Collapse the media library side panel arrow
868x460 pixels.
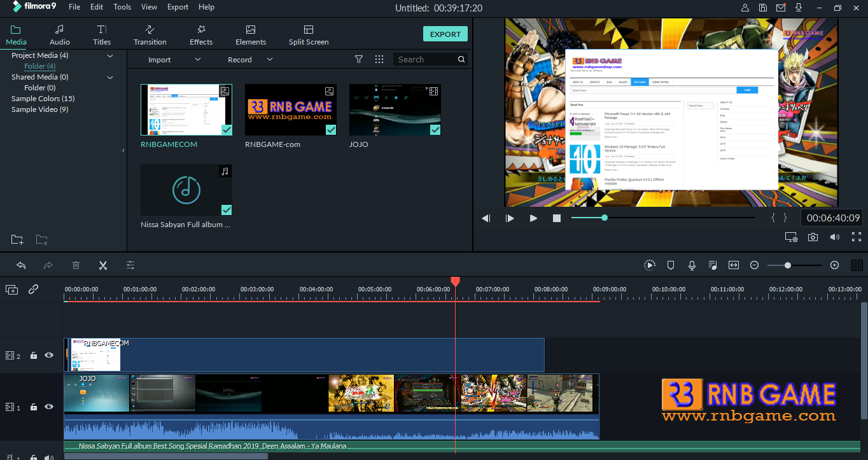click(x=123, y=151)
